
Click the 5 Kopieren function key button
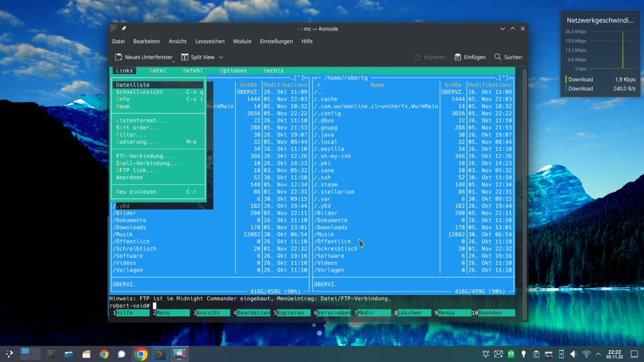[292, 313]
